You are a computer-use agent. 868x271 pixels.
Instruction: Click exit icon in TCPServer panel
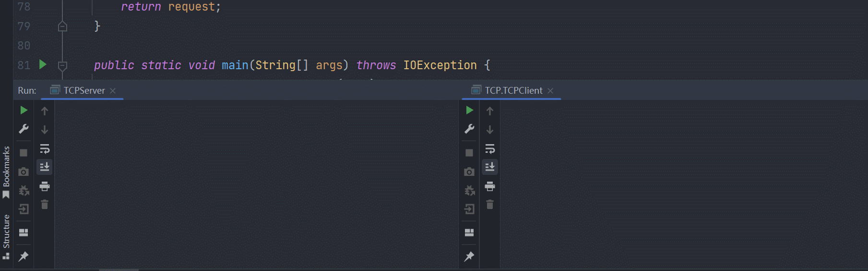pos(24,209)
